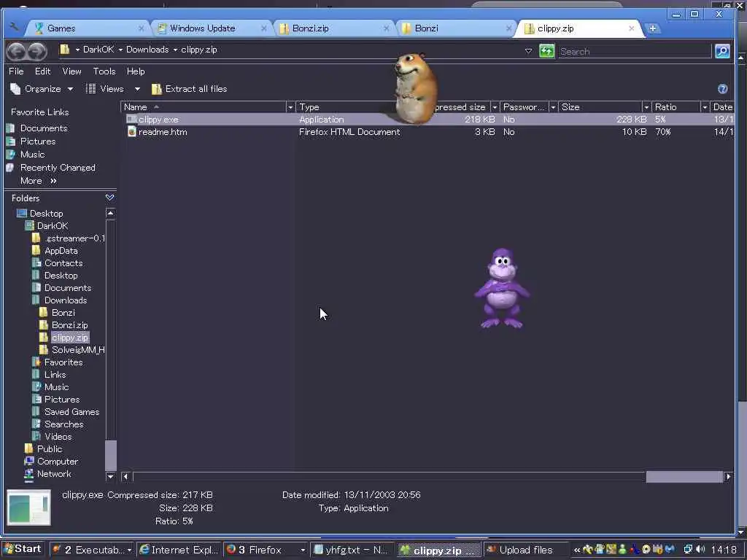Open the Help menu

[136, 71]
